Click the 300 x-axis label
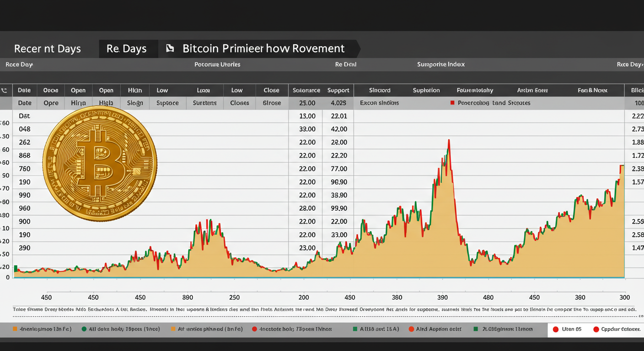This screenshot has width=644, height=351. click(624, 298)
